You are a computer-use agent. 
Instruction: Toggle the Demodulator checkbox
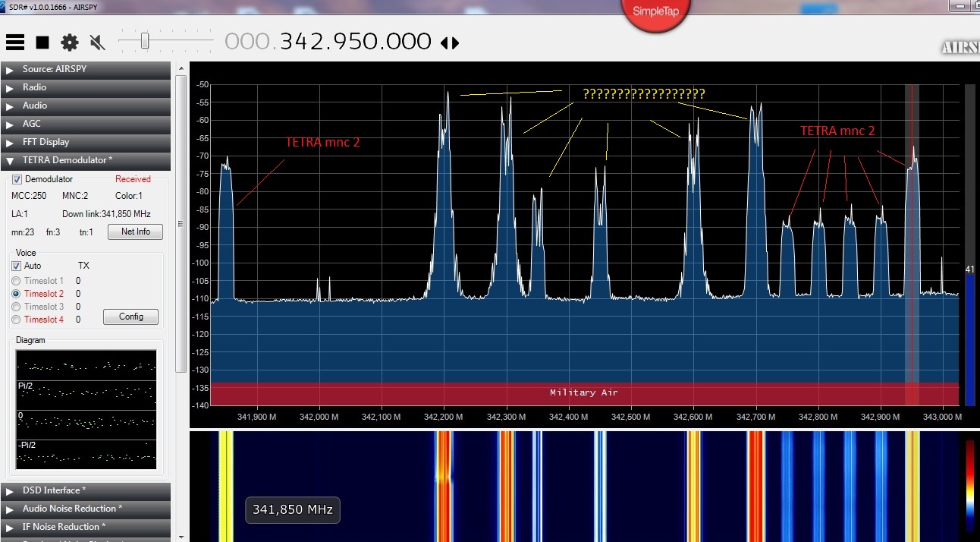click(x=17, y=180)
